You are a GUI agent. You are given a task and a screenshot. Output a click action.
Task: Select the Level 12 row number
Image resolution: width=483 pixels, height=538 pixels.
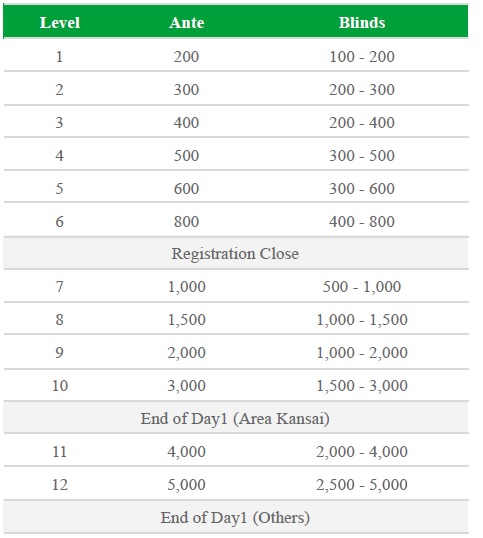click(60, 484)
